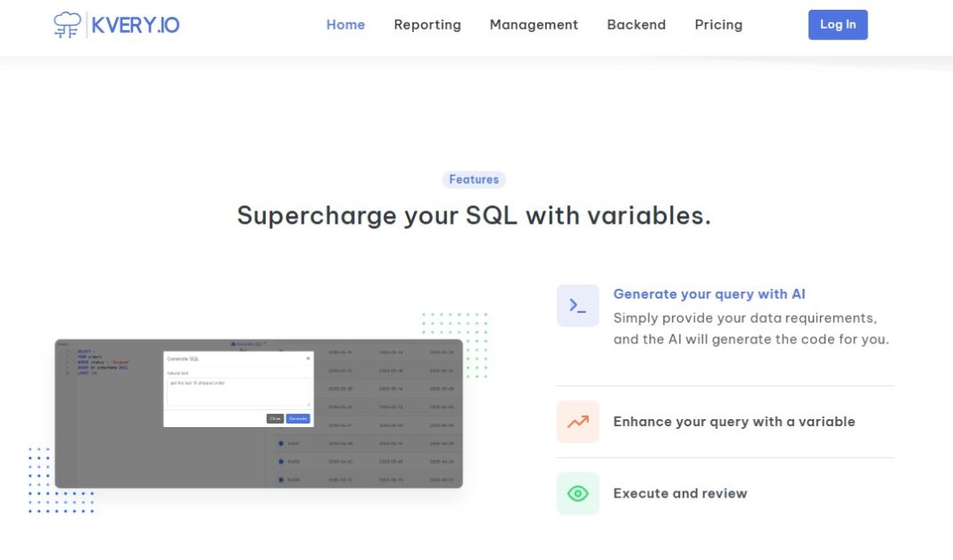Click the green eye icon for Execute and review
953x560 pixels.
coord(577,493)
